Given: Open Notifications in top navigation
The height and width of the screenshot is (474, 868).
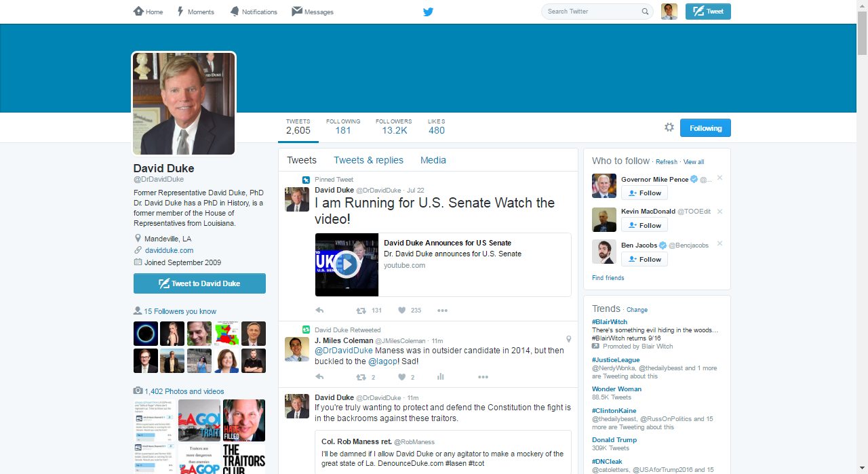Looking at the screenshot, I should 254,12.
